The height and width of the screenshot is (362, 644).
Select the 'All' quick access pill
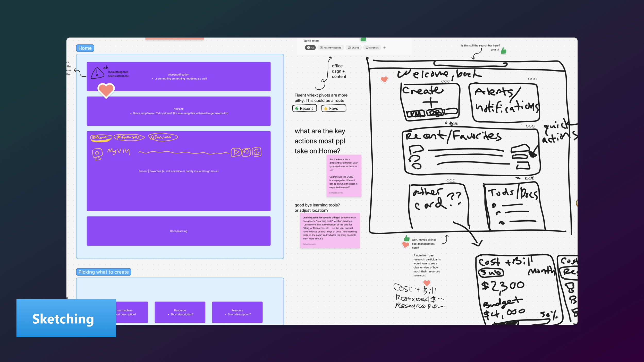pyautogui.click(x=310, y=48)
